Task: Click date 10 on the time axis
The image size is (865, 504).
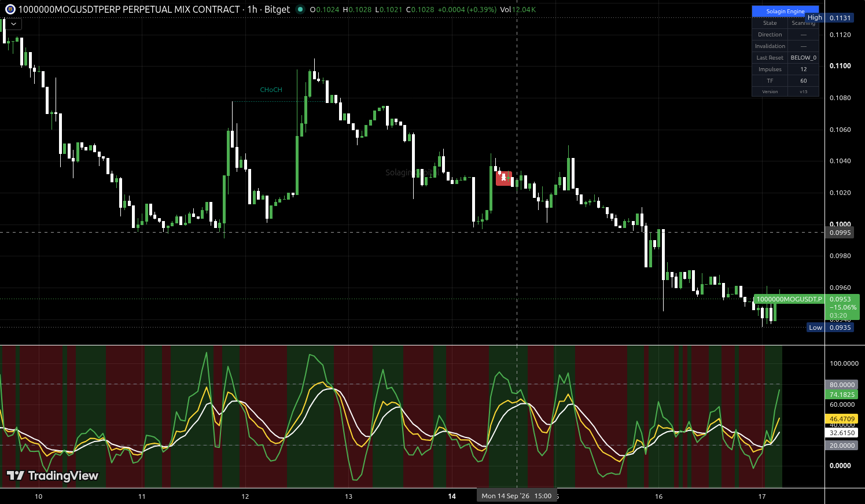Action: 39,496
